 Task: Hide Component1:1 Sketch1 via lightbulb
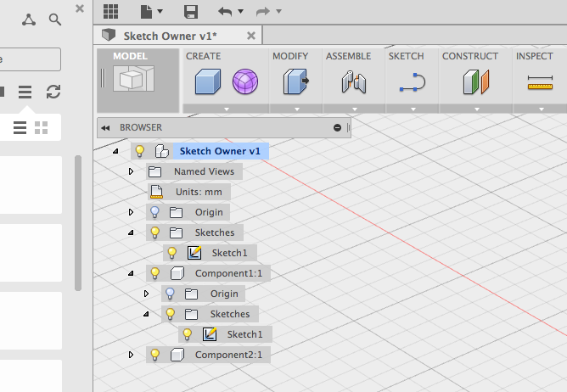pyautogui.click(x=188, y=334)
